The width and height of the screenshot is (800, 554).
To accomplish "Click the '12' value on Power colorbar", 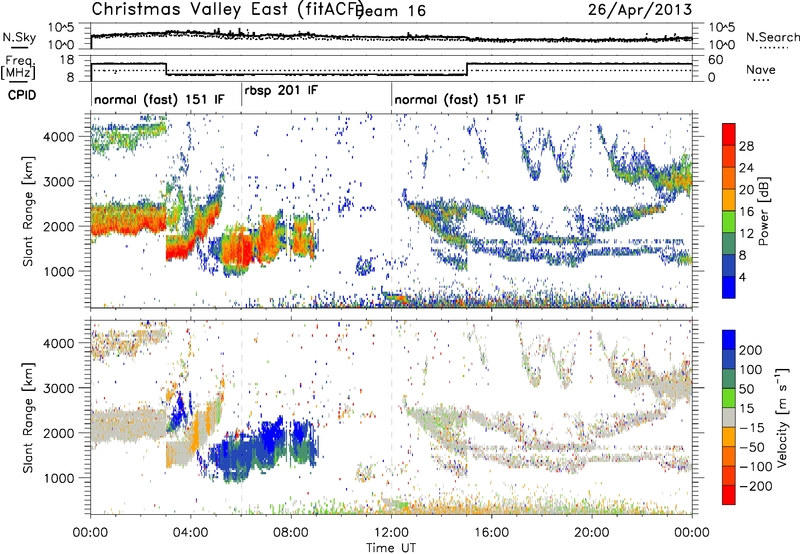I will coord(746,234).
